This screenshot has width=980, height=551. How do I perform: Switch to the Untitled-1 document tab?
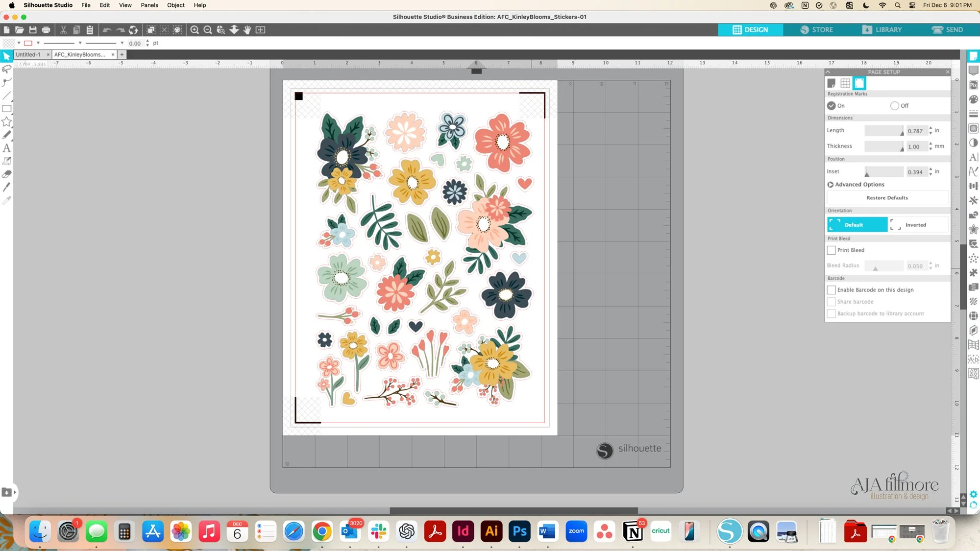[28, 54]
